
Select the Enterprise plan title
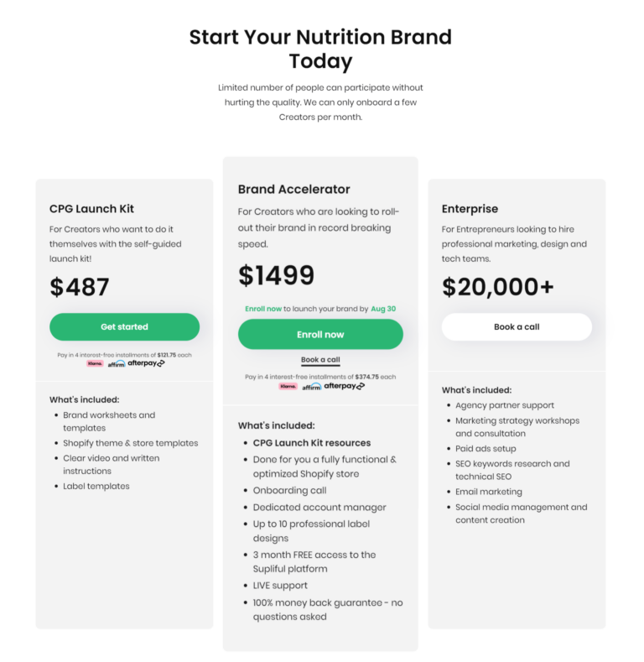pyautogui.click(x=470, y=209)
